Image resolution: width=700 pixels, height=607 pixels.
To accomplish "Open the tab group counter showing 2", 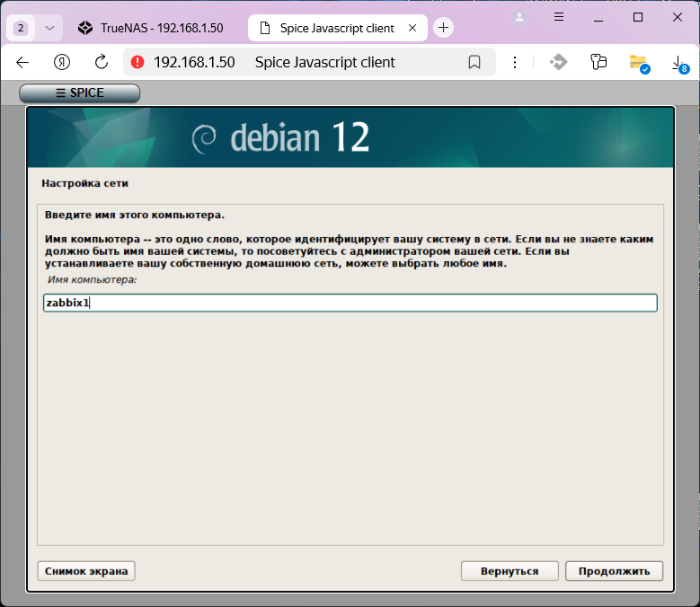I will click(21, 28).
